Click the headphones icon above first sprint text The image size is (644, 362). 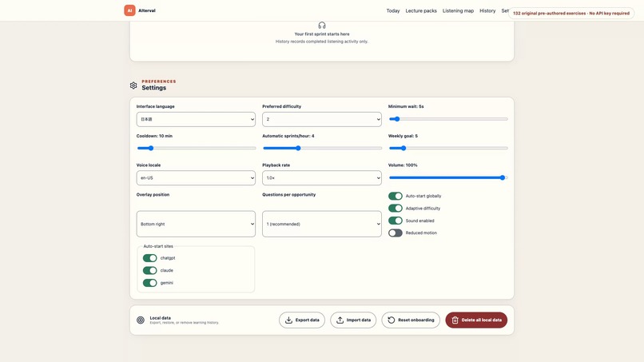coord(322,26)
